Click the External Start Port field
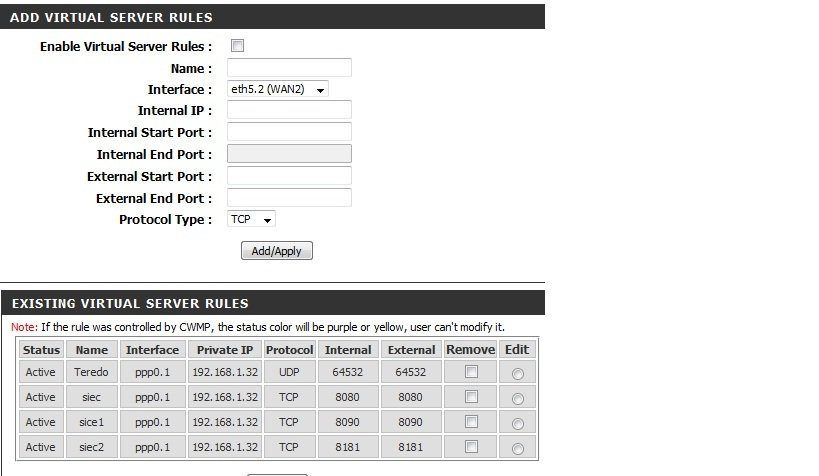This screenshot has width=819, height=476. [289, 176]
